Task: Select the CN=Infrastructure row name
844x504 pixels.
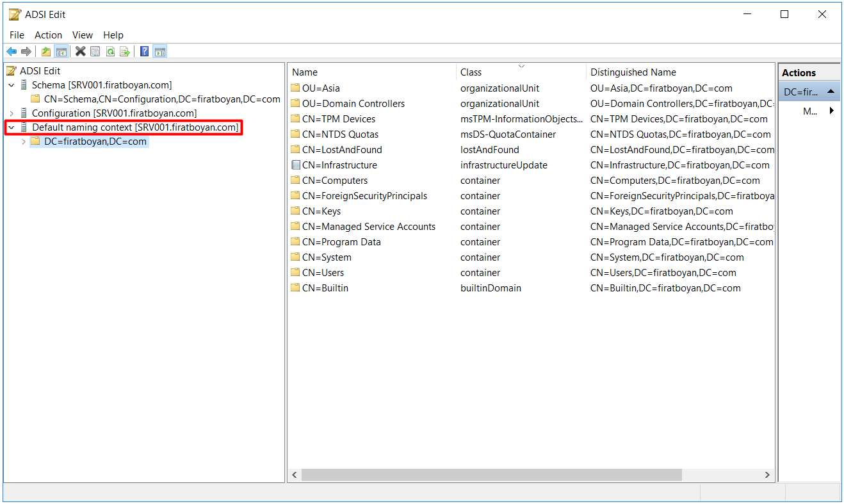Action: (339, 165)
